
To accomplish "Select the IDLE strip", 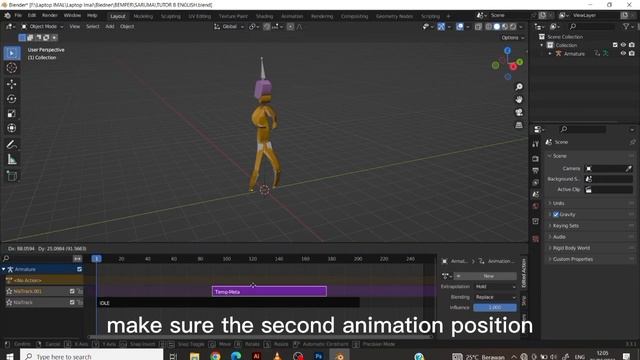I will 229,303.
